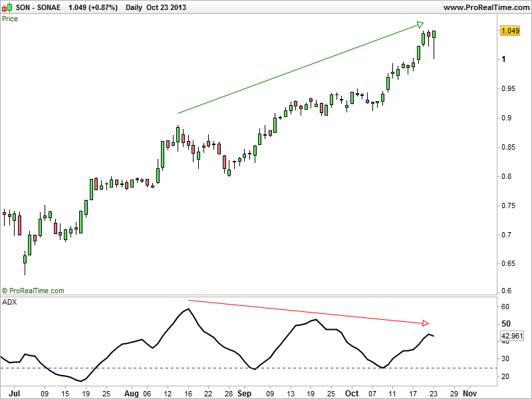Click the 'Nov' month label on time axis
This screenshot has width=532, height=399.
(470, 394)
